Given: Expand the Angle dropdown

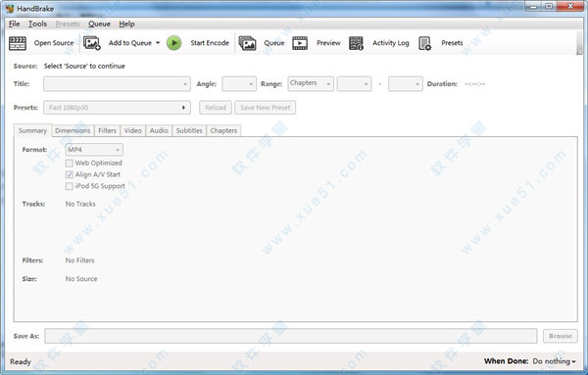Looking at the screenshot, I should (239, 84).
